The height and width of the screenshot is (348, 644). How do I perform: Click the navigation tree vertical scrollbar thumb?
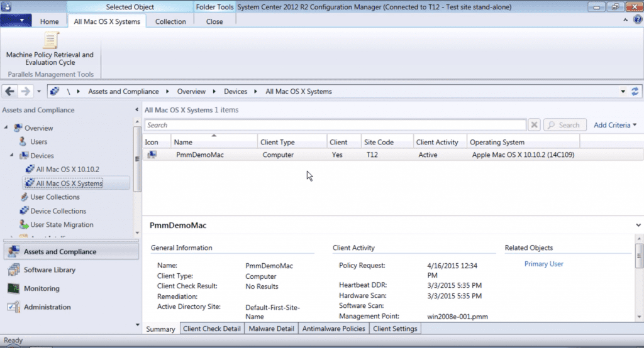[x=137, y=159]
